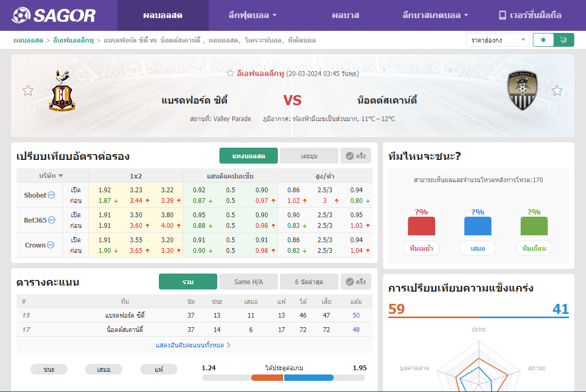This screenshot has height=392, width=586.
Task: Click Crown bookmaker name
Action: coord(35,245)
